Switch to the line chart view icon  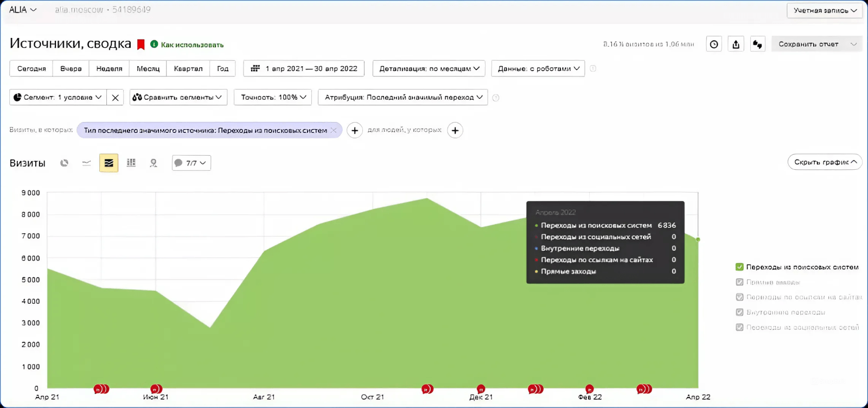pos(86,163)
